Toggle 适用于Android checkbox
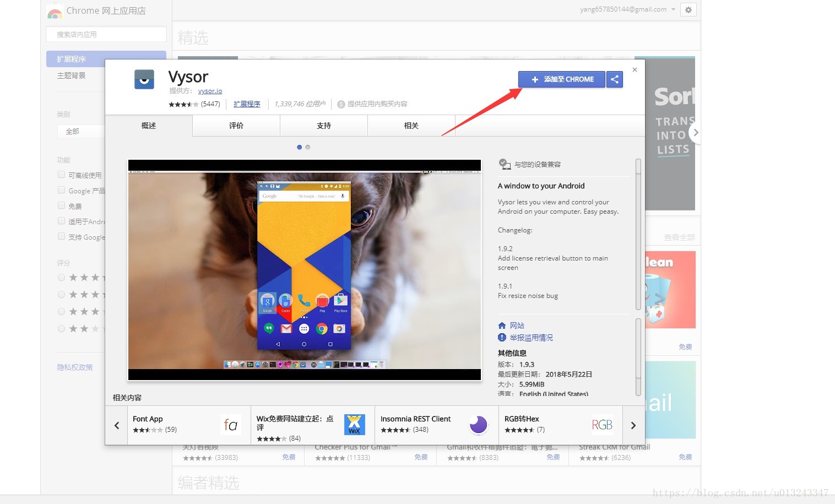835x504 pixels. [62, 221]
